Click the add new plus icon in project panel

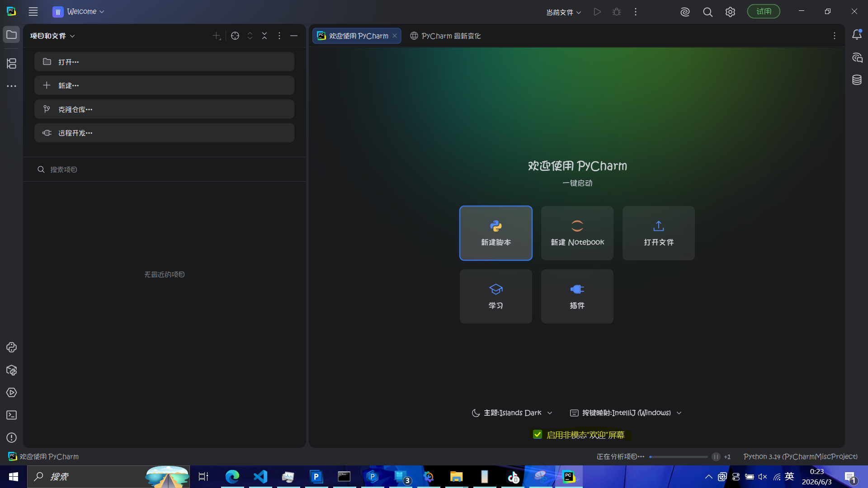(x=217, y=36)
